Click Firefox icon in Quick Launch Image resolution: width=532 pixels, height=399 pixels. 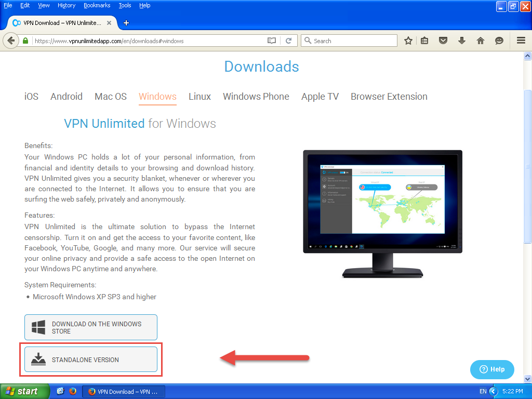pos(73,391)
